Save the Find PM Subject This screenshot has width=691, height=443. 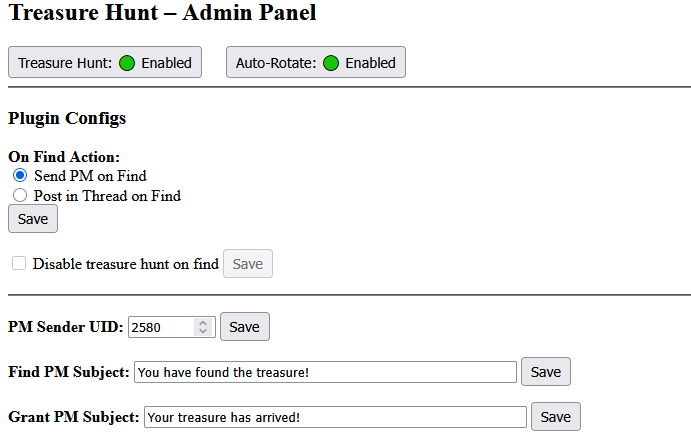pos(545,372)
